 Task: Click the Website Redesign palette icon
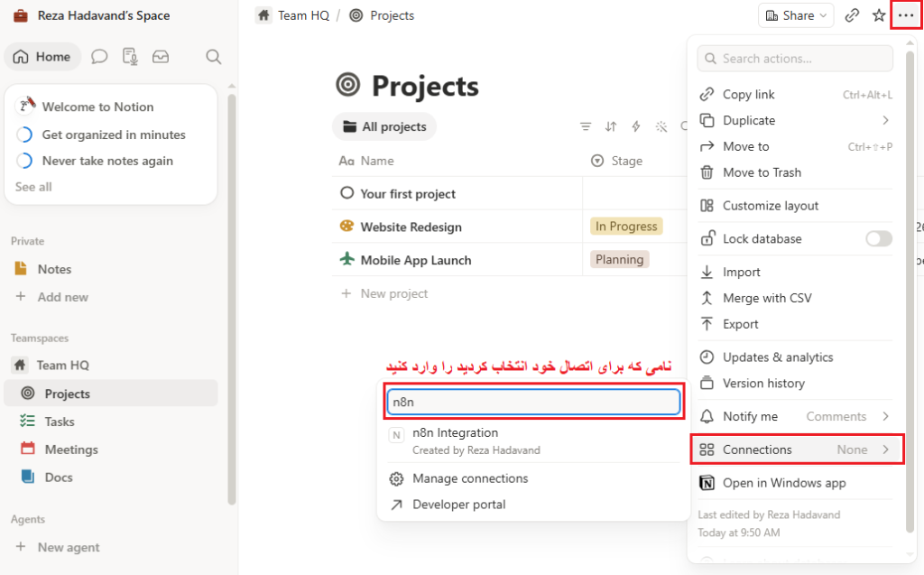347,226
